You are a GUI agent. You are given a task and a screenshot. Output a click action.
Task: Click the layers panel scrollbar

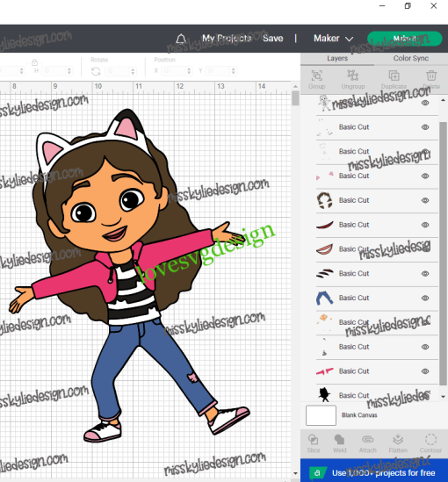443,254
